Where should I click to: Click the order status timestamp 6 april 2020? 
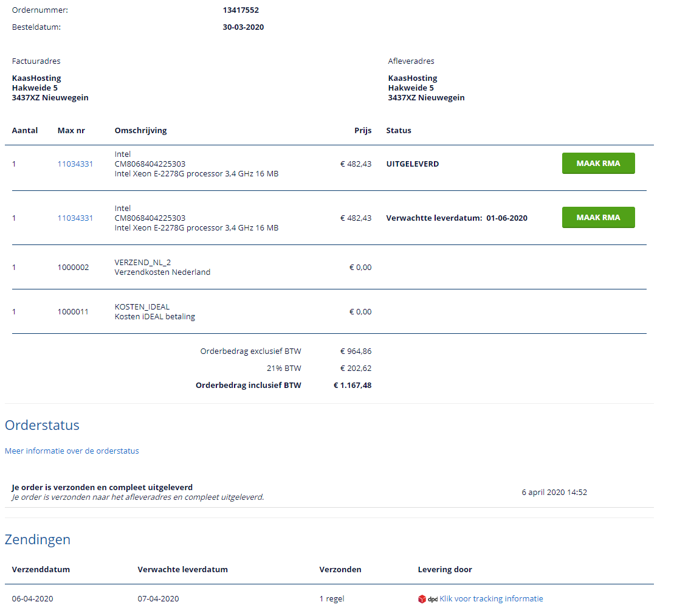pos(554,492)
